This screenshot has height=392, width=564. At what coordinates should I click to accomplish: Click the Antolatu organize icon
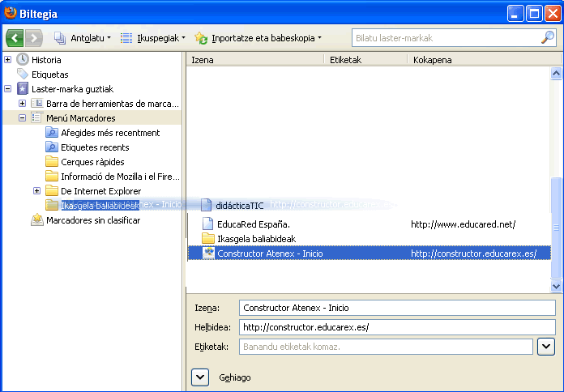click(x=60, y=38)
